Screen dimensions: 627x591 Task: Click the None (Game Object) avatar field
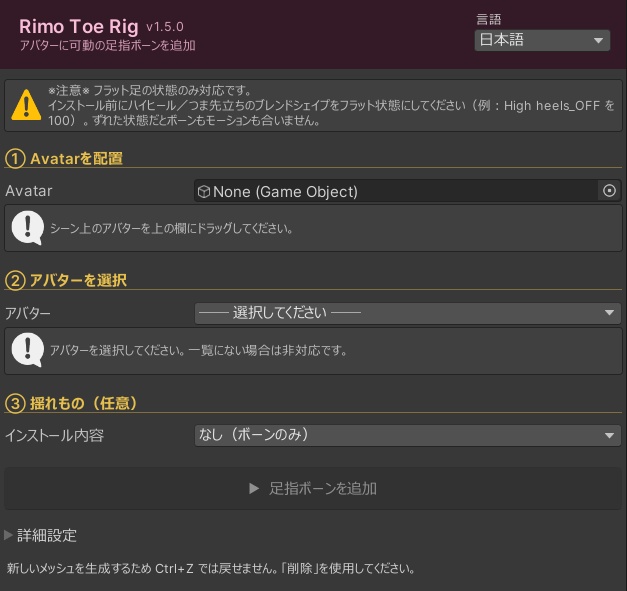pos(407,191)
